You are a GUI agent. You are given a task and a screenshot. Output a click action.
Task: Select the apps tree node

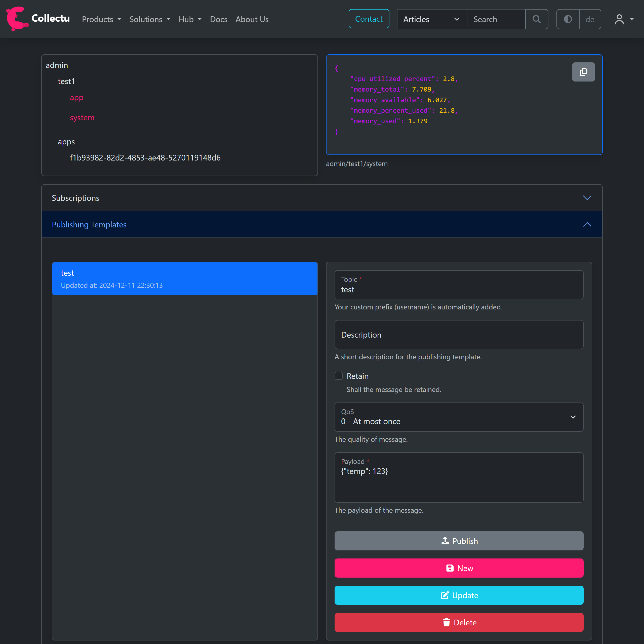point(66,142)
